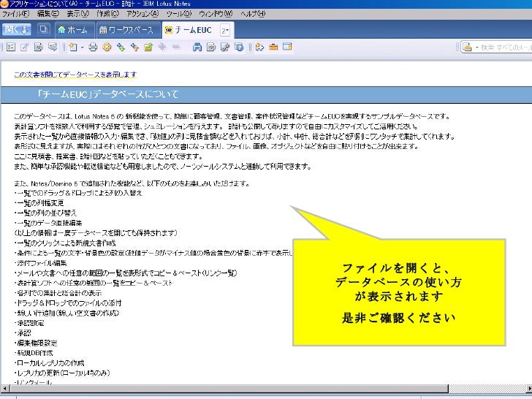Click the document icon right of binoculars
532x399 pixels.
[x=211, y=47]
